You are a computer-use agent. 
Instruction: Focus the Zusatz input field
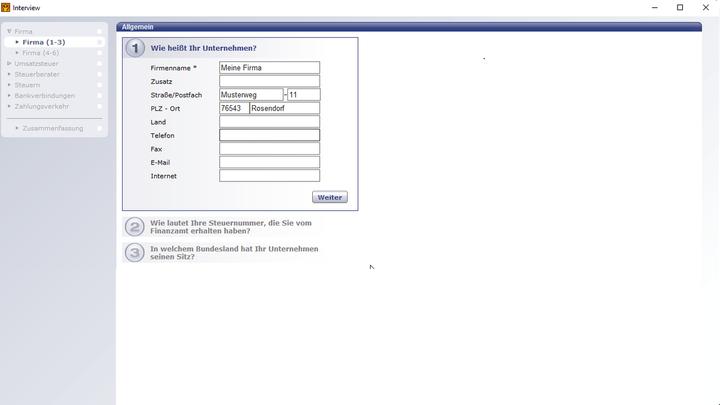click(x=269, y=81)
